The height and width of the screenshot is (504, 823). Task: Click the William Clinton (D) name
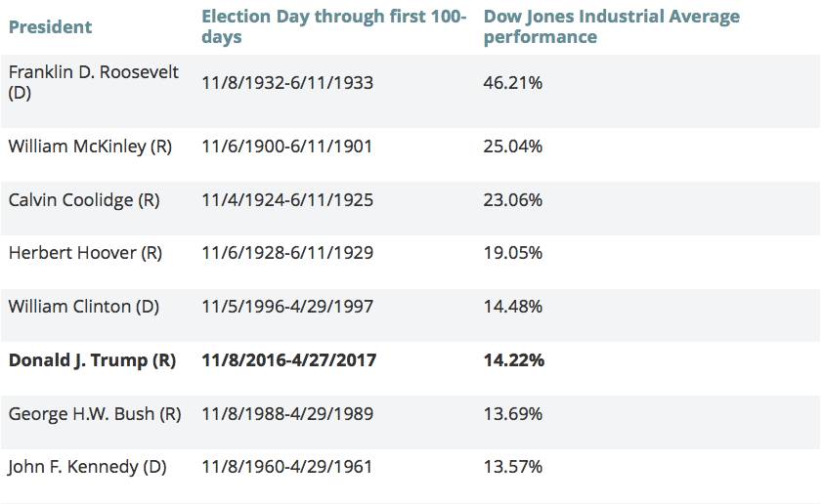point(84,307)
